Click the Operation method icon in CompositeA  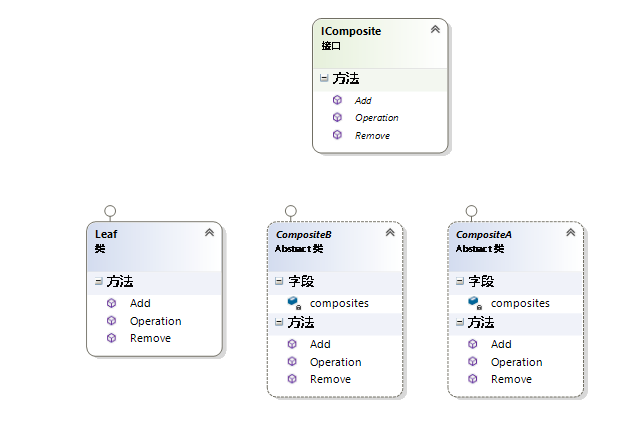(x=473, y=362)
